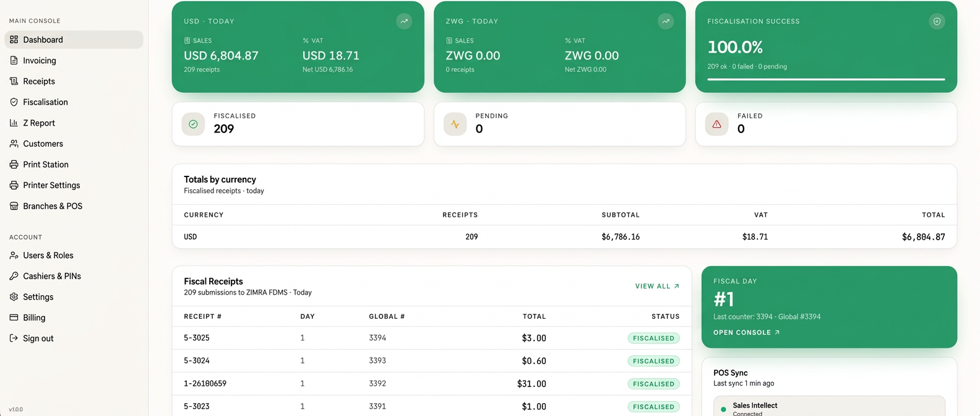Open Print Station
This screenshot has width=980, height=416.
click(x=74, y=165)
